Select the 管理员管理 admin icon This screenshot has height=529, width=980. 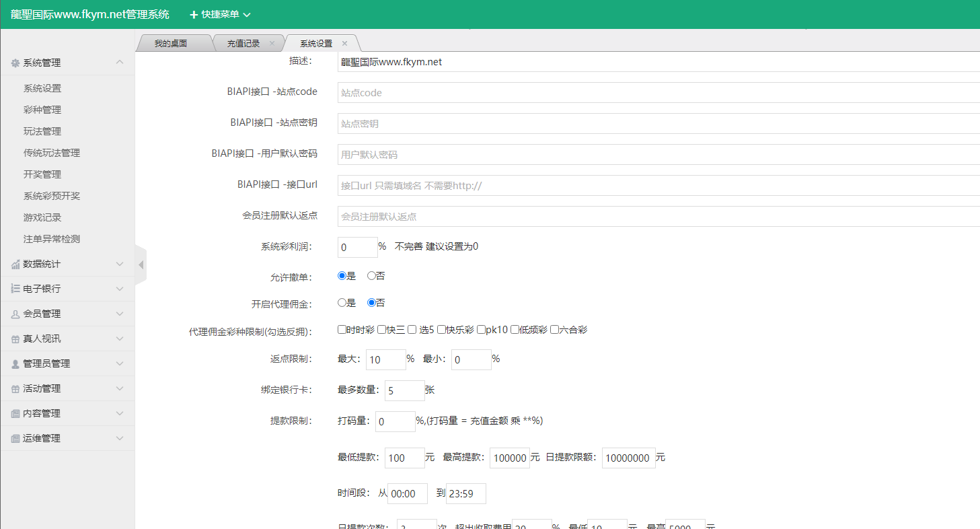(17, 363)
